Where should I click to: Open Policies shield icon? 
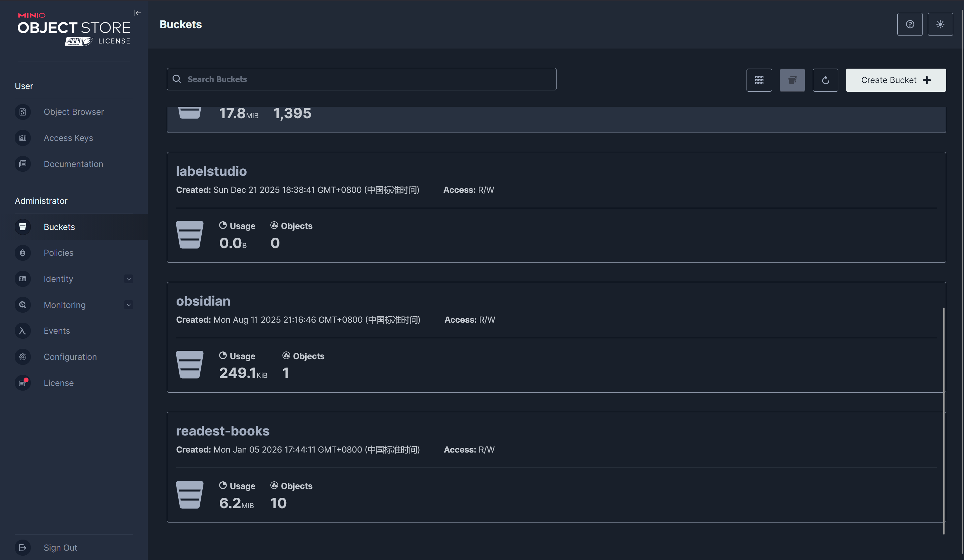pyautogui.click(x=23, y=253)
